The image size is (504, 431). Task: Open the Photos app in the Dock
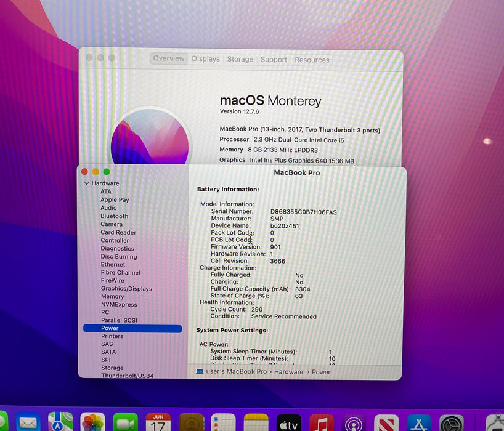click(x=92, y=422)
